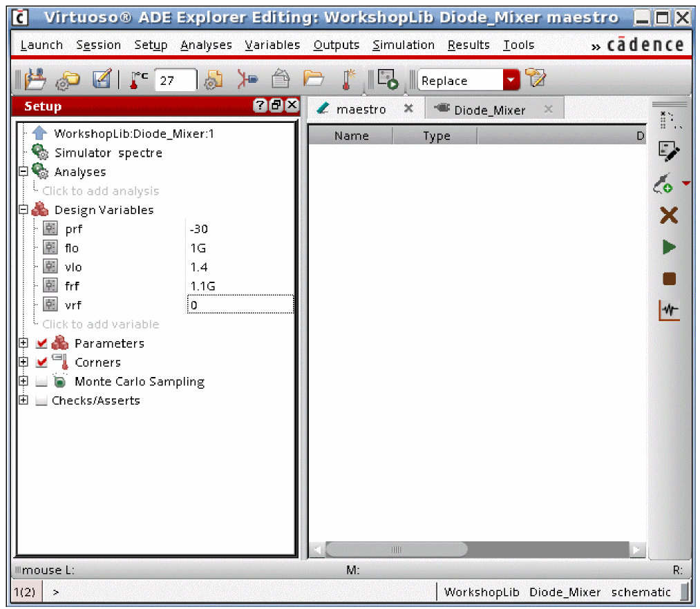Click the vlo value 1.4
700x609 pixels.
(x=198, y=267)
